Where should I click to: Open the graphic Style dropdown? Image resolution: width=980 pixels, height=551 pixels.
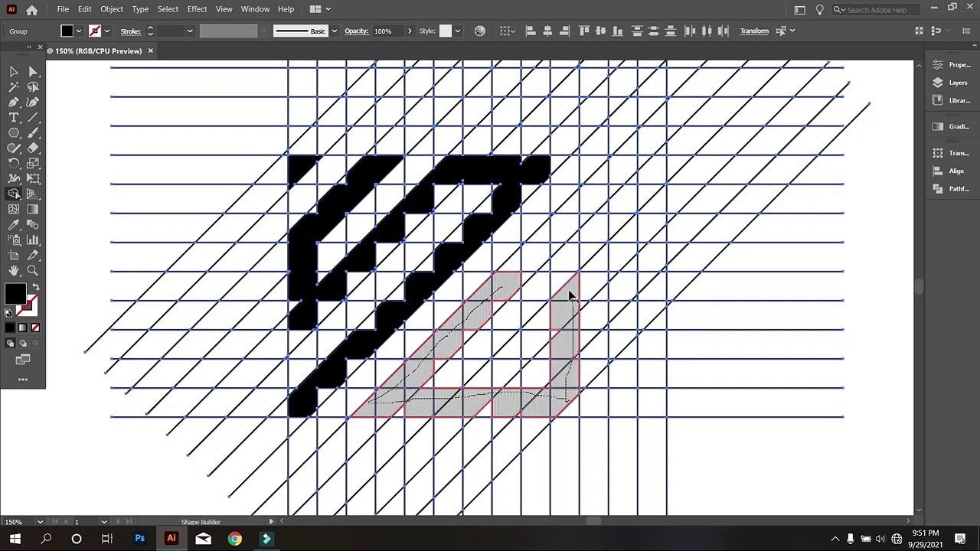coord(457,31)
